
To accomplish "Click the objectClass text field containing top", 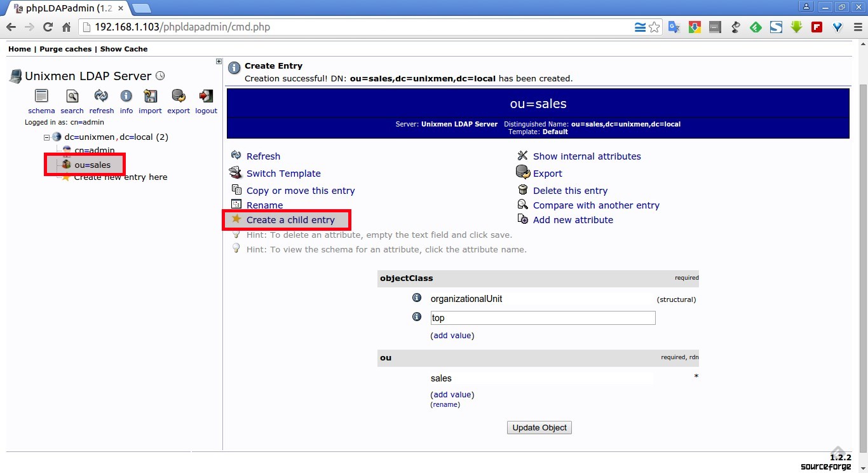I will click(543, 318).
